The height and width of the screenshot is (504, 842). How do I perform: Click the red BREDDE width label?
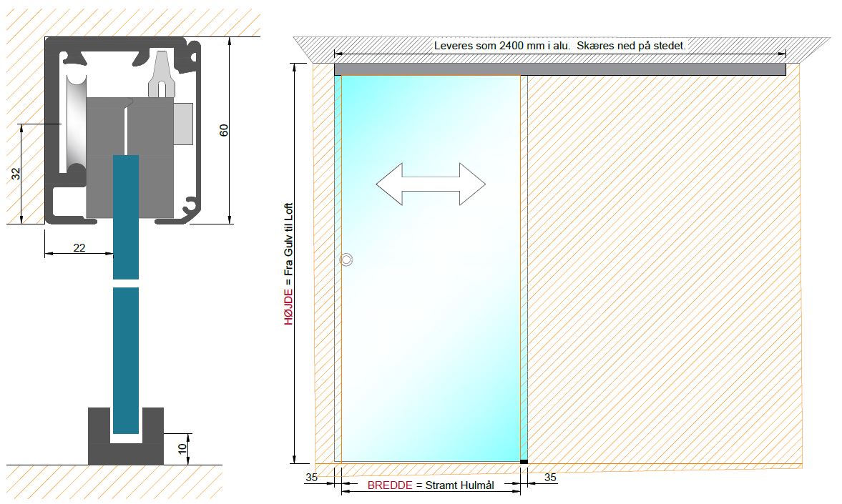coord(390,485)
